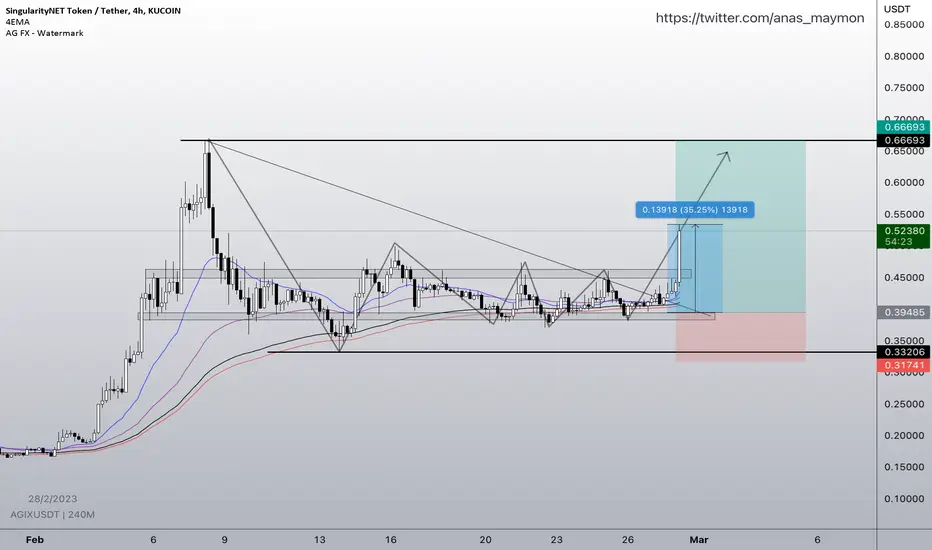Click the 0.10000 price axis label

click(904, 498)
